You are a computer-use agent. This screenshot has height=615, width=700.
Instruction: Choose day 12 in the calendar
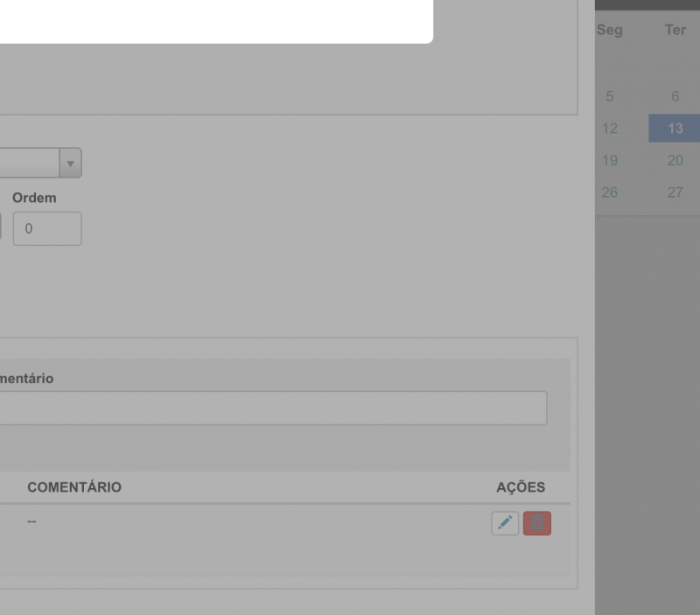[x=610, y=129]
